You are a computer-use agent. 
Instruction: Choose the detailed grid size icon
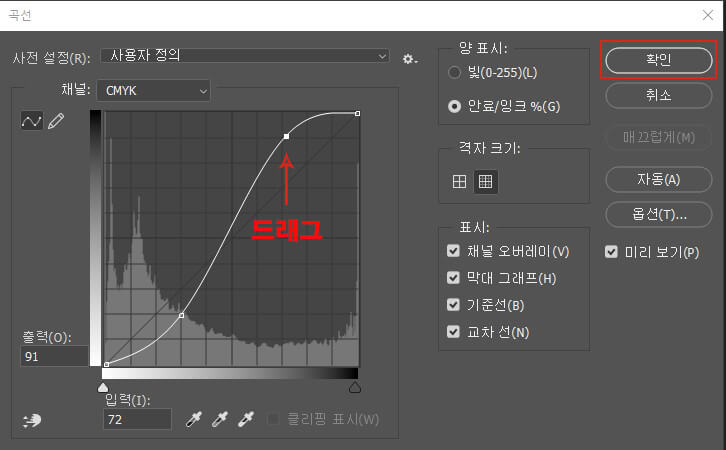[485, 181]
